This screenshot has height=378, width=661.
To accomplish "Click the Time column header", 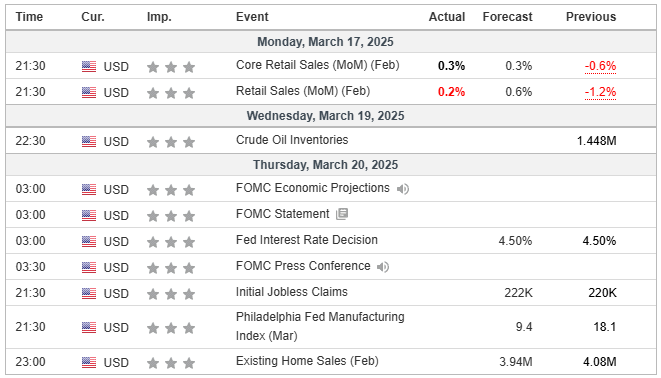I will coord(29,17).
